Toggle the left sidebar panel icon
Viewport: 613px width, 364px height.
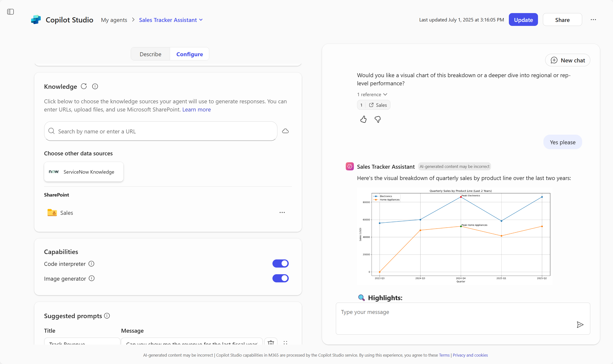pyautogui.click(x=10, y=12)
